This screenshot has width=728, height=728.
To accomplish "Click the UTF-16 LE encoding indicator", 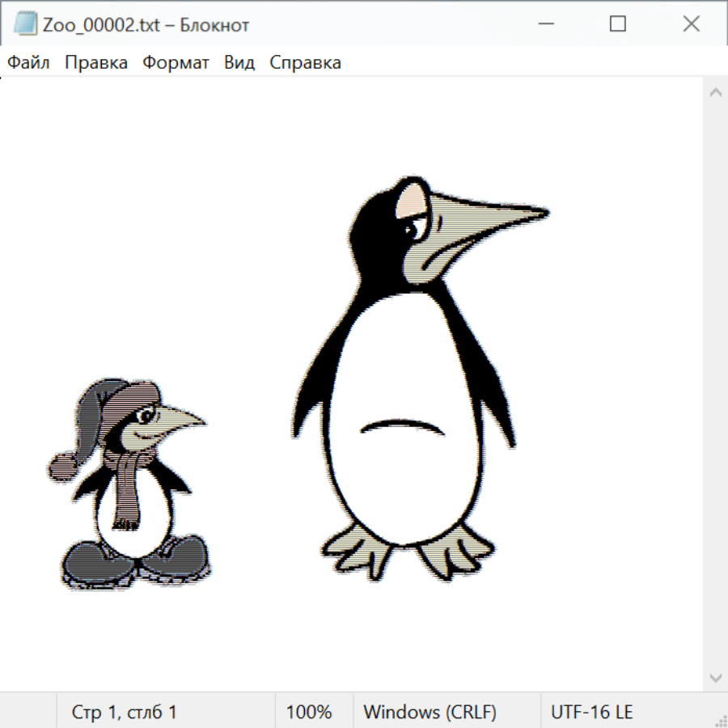I will [592, 712].
